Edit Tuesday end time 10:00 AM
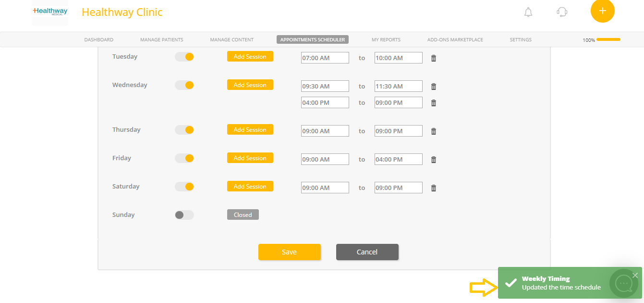 click(399, 58)
